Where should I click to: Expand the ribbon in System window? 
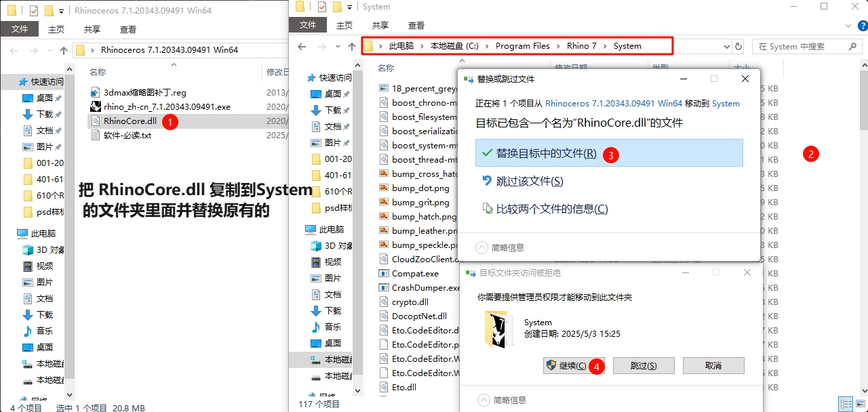point(850,24)
